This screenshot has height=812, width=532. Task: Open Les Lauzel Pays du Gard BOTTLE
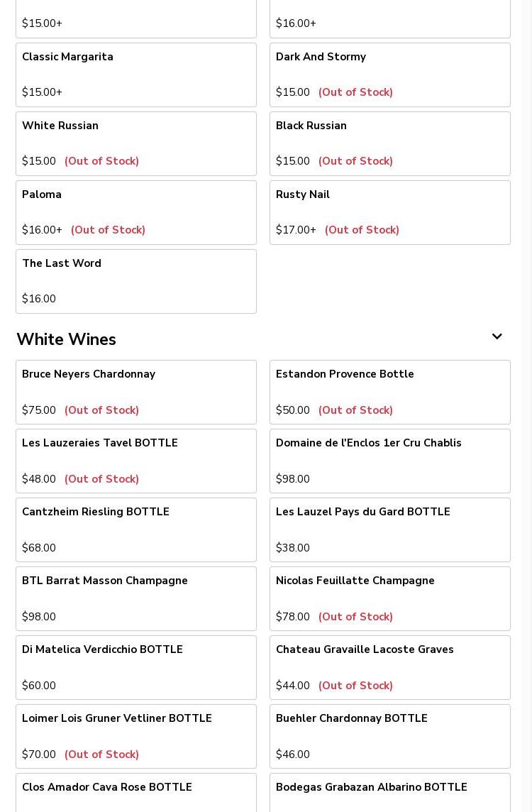click(x=389, y=530)
